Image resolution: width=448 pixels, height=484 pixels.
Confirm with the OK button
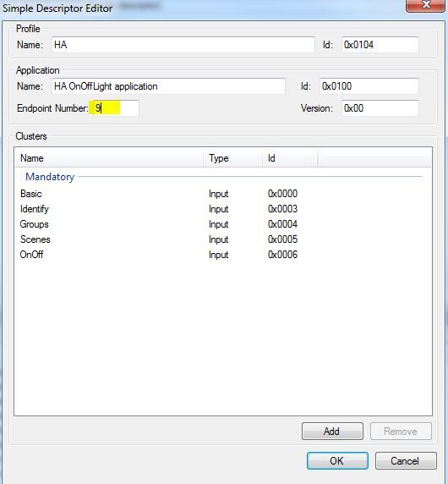pyautogui.click(x=337, y=461)
